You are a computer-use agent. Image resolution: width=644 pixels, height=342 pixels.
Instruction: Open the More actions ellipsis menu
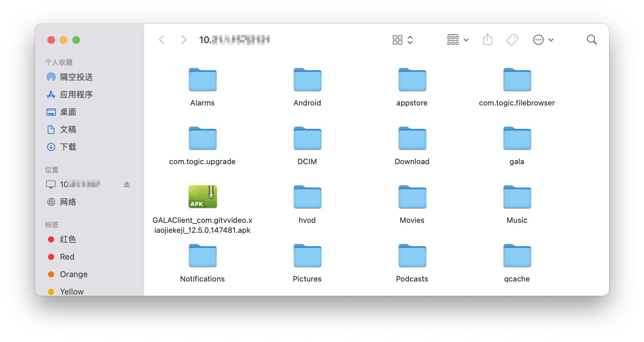point(543,40)
